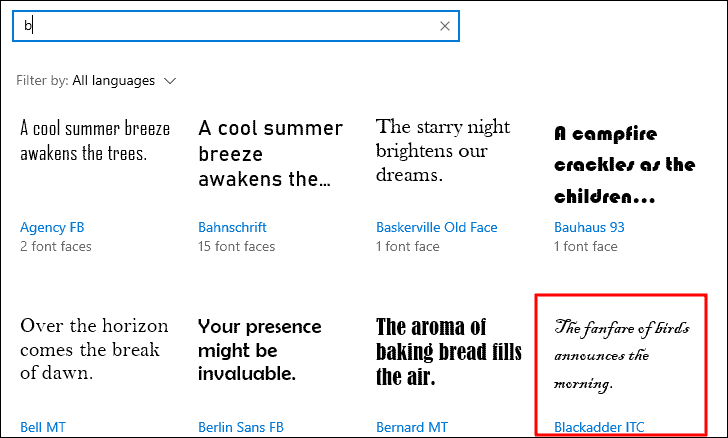Open the Bahnschrift font link

232,227
